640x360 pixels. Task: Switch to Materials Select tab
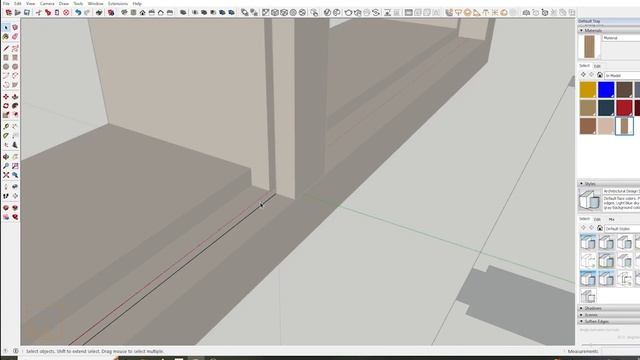584,66
